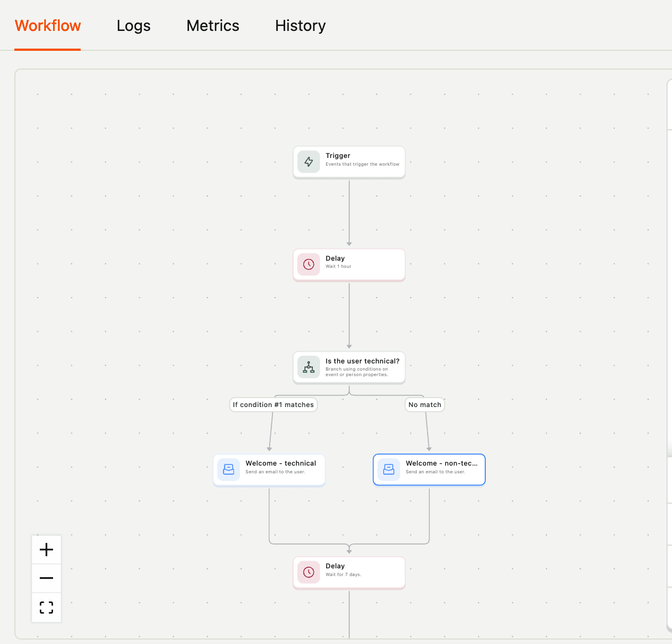Switch to the Logs tab
Screen dimensions: 672x644
point(133,25)
